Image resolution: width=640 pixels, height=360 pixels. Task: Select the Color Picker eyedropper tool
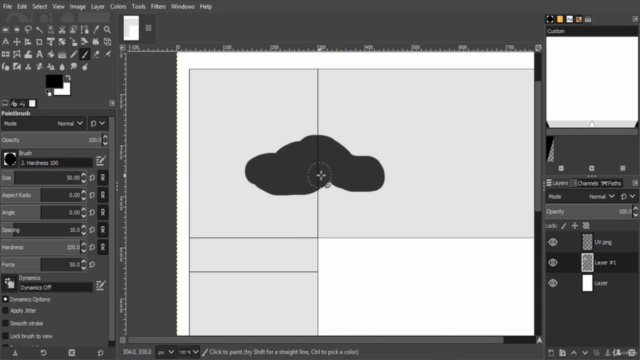tap(96, 29)
